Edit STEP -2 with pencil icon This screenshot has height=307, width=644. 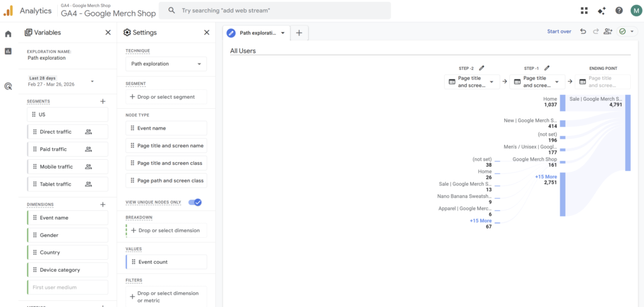point(482,68)
